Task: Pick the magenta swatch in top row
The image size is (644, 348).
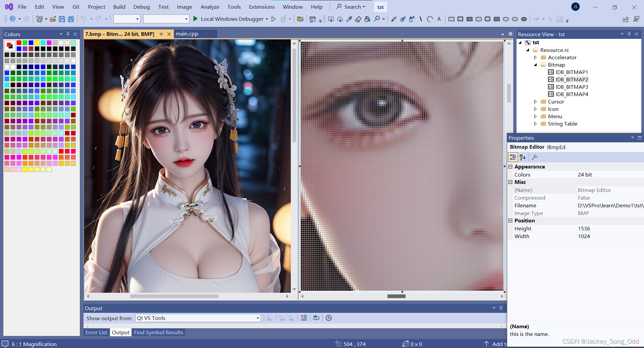Action: click(49, 43)
